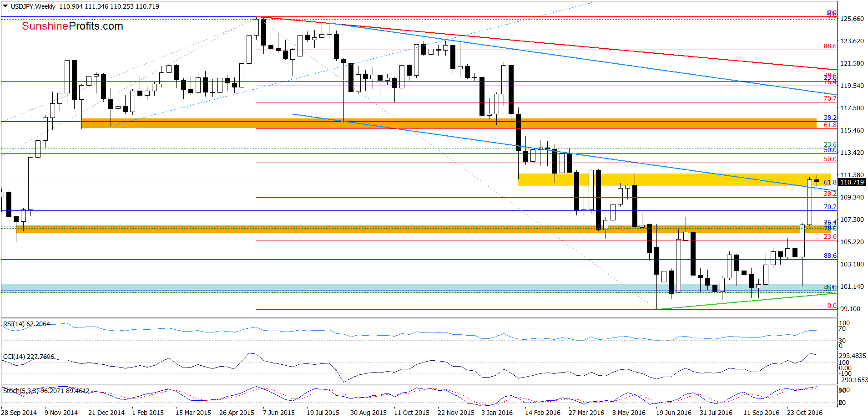
Task: Click the 30 Aug 2015 date label
Action: 368,413
